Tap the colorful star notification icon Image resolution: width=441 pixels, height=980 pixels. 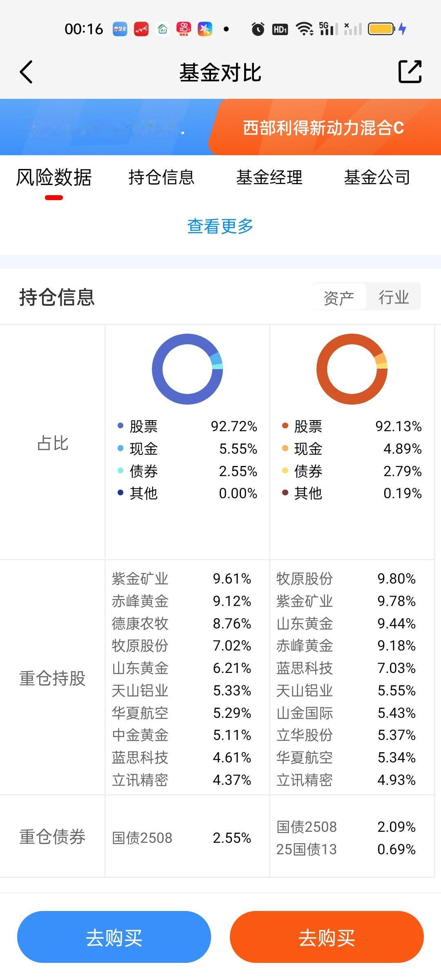205,29
